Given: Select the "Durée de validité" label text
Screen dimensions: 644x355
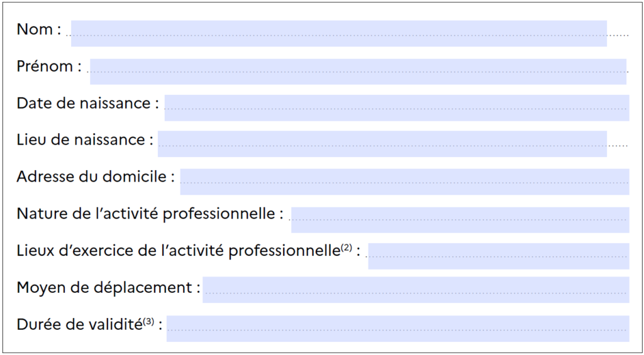Looking at the screenshot, I should (80, 325).
